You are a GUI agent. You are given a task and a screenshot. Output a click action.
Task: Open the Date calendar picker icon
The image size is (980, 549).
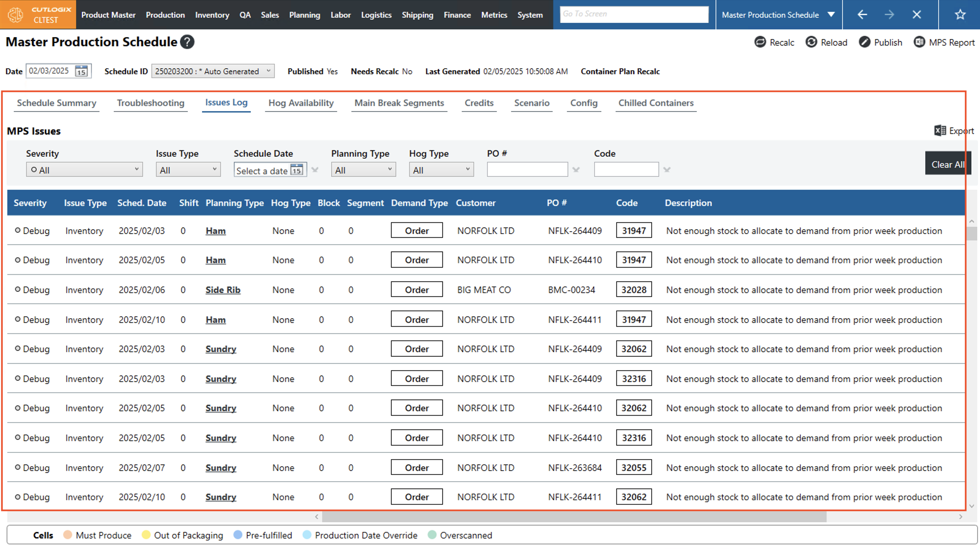pyautogui.click(x=81, y=71)
